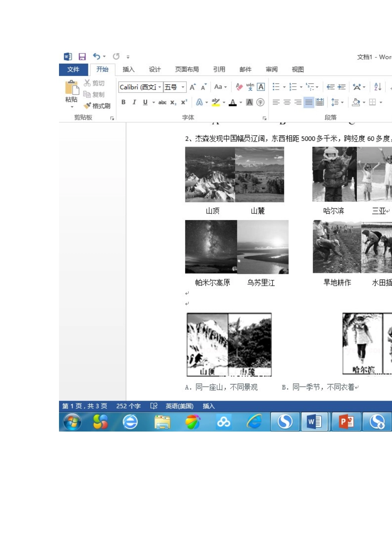The image size is (392, 555).
Task: Click the 格式刷 Format Painter button
Action: [97, 106]
